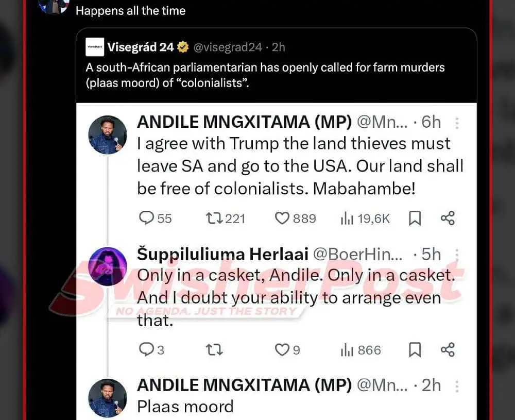515x420 pixels.
Task: Bookmark Andile's first tweet
Action: coord(415,219)
